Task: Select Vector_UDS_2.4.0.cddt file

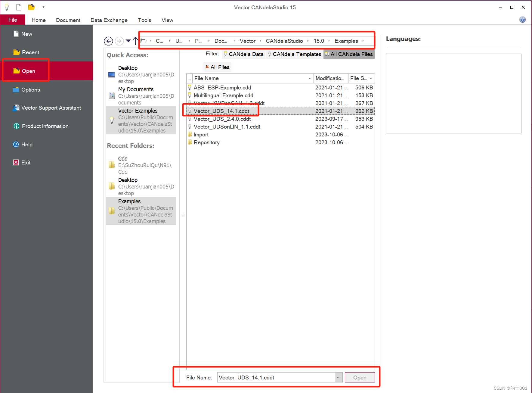Action: (280, 119)
